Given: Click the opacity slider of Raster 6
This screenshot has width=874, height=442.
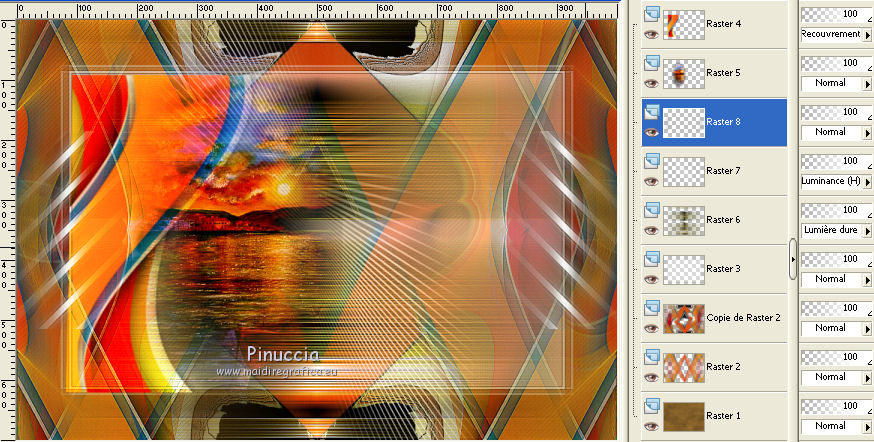Looking at the screenshot, I should coord(836,211).
